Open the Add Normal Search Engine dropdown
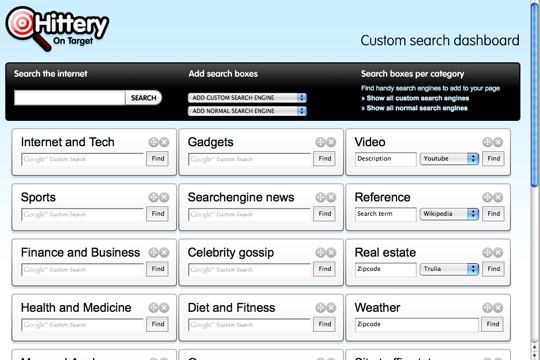 [247, 111]
